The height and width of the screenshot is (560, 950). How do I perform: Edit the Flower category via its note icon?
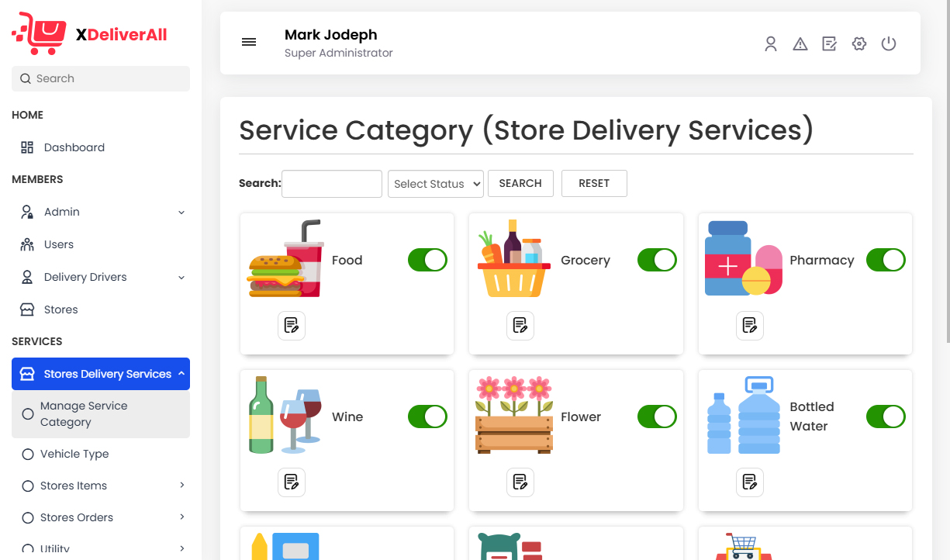click(520, 482)
